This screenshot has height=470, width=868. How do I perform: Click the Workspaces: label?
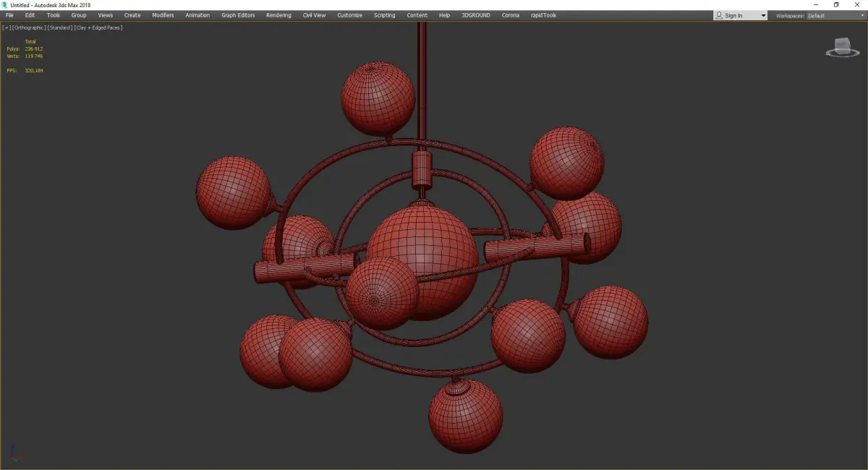(x=790, y=15)
